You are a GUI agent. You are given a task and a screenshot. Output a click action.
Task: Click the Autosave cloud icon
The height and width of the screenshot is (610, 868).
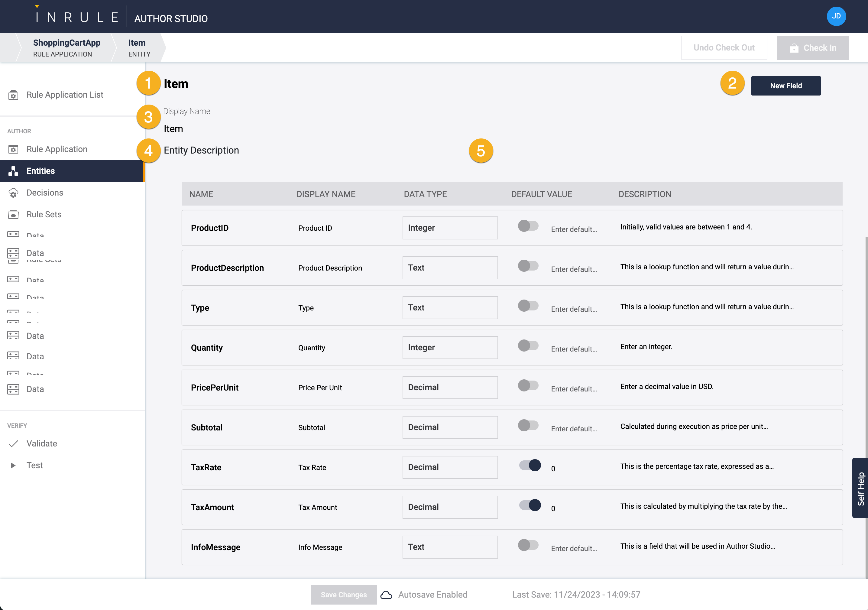pos(386,595)
